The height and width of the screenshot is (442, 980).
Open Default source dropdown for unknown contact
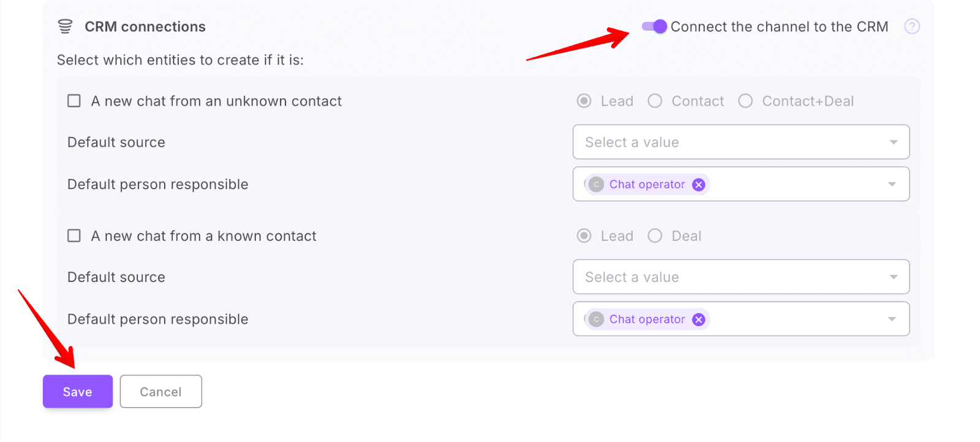coord(741,142)
